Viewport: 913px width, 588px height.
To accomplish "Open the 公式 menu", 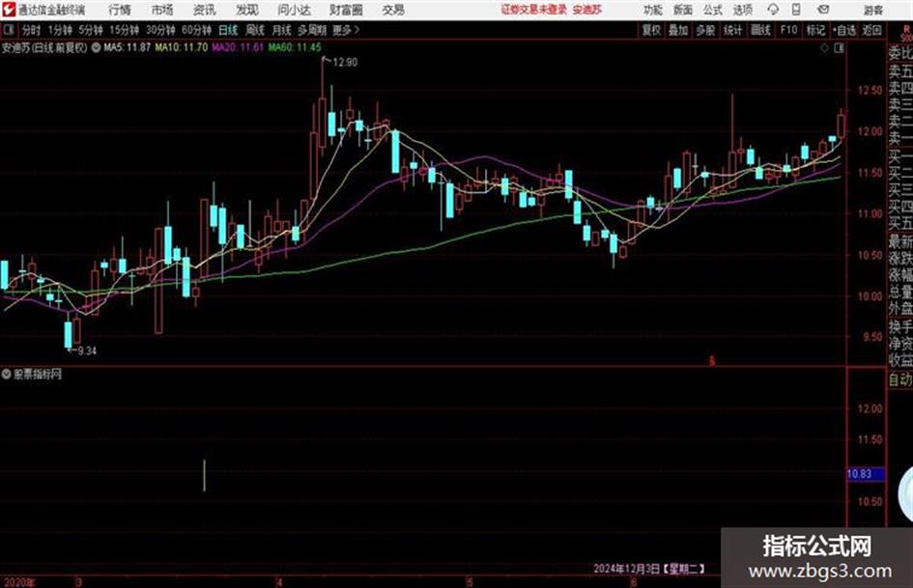I will coord(713,10).
